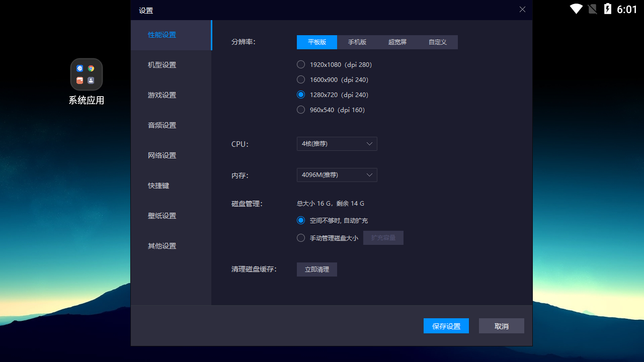Open the 自定义 resolution tab
The width and height of the screenshot is (644, 362).
(x=438, y=42)
